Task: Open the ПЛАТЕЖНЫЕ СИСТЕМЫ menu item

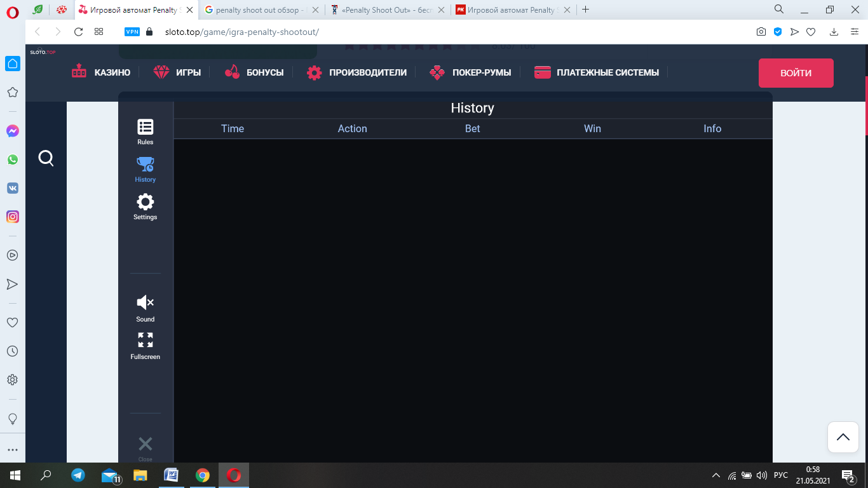Action: coord(597,72)
